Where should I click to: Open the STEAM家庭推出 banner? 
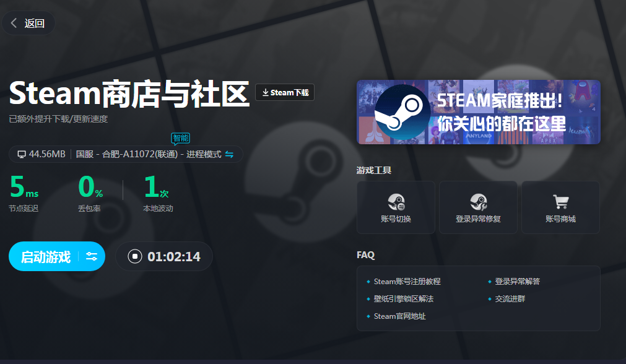click(478, 112)
